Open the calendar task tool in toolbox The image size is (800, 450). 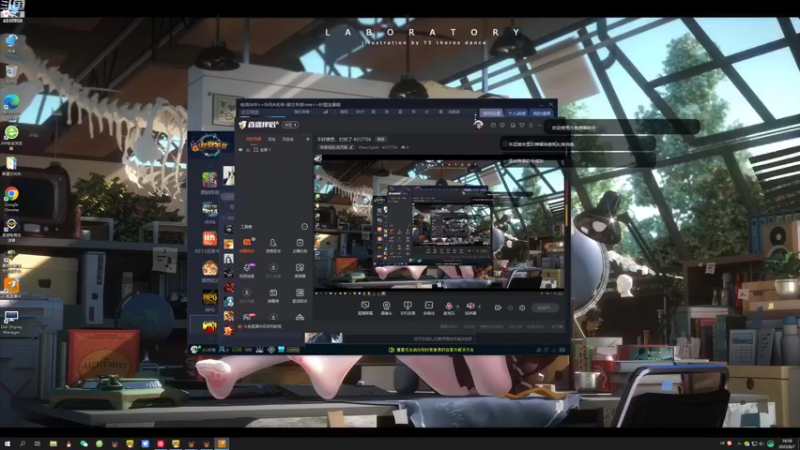[299, 244]
